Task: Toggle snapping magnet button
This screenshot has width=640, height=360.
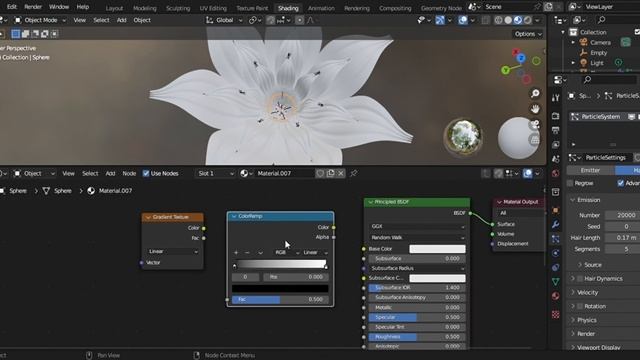Action: point(271,20)
